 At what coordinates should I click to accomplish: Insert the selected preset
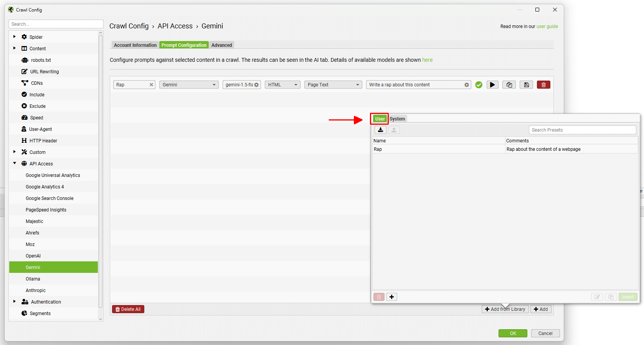tap(628, 297)
